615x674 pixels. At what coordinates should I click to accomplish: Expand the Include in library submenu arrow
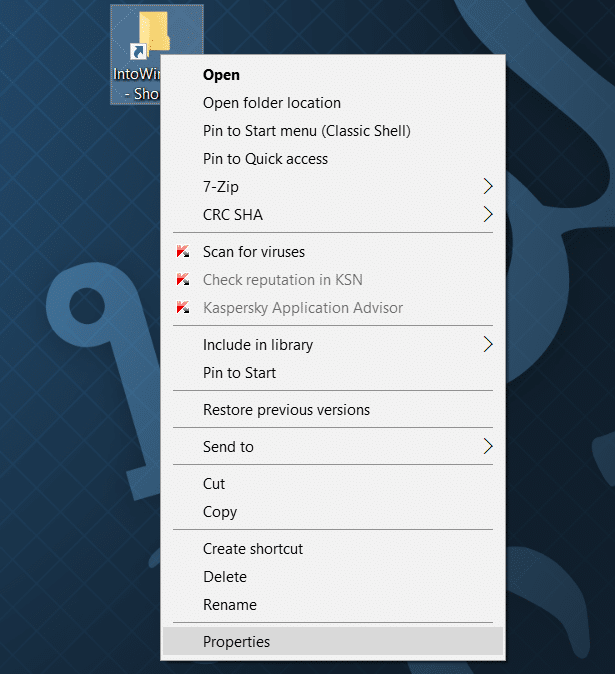[x=488, y=344]
